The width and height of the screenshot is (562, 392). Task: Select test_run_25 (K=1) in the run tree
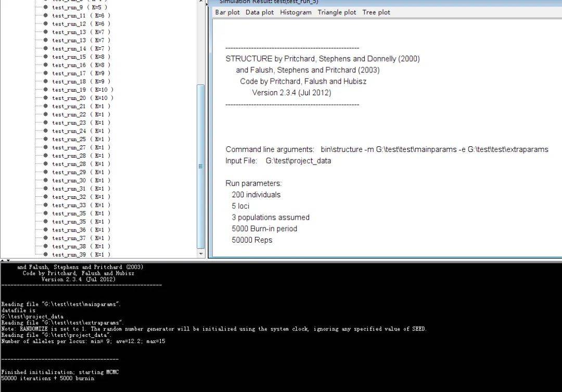[x=81, y=139]
